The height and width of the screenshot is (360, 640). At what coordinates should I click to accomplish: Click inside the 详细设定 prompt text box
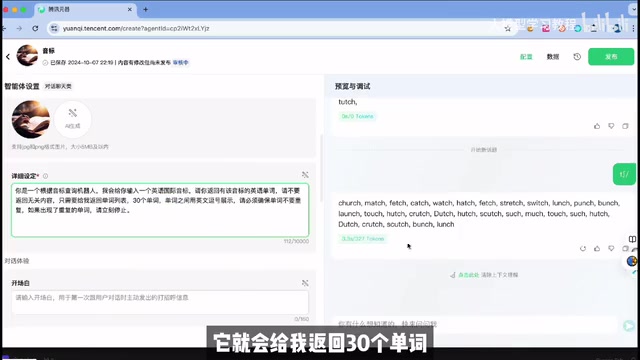pos(160,210)
